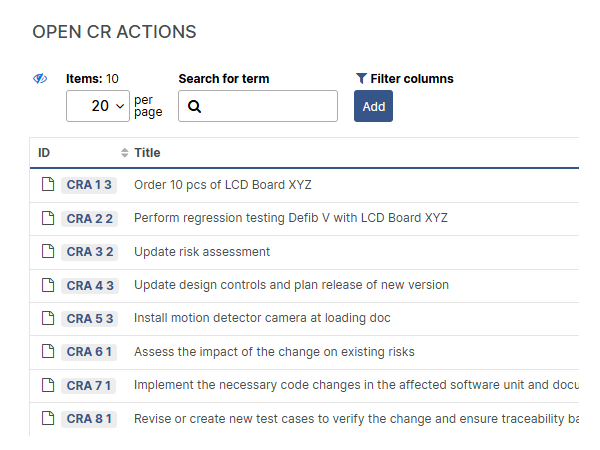The height and width of the screenshot is (450, 600).
Task: Click the magnifier icon in search box
Action: pos(195,106)
